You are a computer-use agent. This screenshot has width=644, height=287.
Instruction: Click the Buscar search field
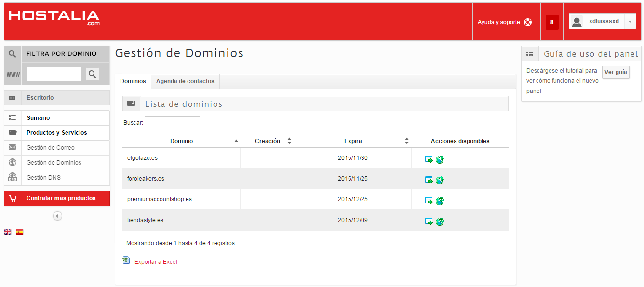[172, 123]
